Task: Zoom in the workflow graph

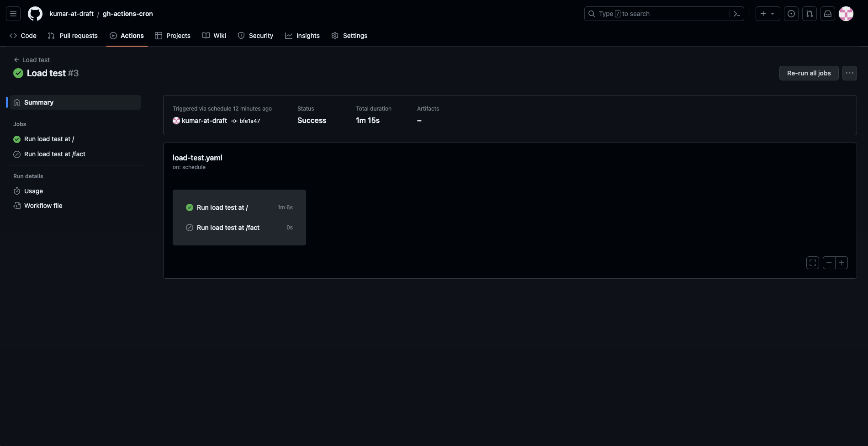Action: point(842,263)
